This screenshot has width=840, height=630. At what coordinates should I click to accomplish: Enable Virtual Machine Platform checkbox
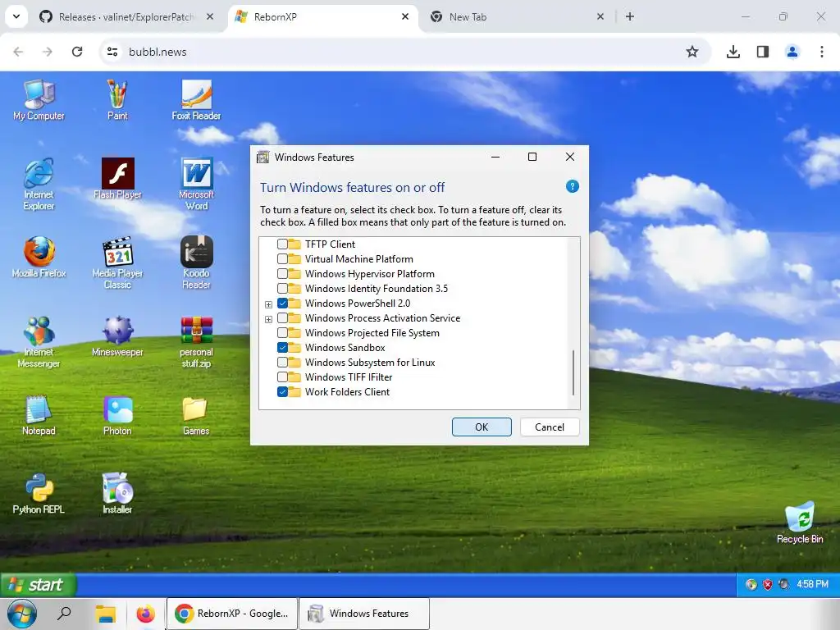(282, 258)
